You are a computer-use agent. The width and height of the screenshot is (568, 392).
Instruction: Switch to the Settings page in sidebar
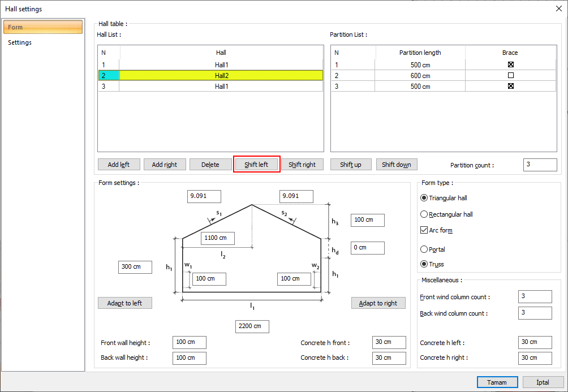click(20, 42)
